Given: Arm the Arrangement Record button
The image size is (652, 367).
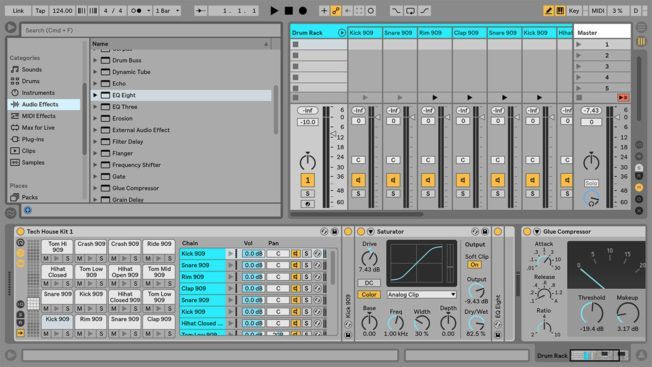Looking at the screenshot, I should pyautogui.click(x=303, y=11).
